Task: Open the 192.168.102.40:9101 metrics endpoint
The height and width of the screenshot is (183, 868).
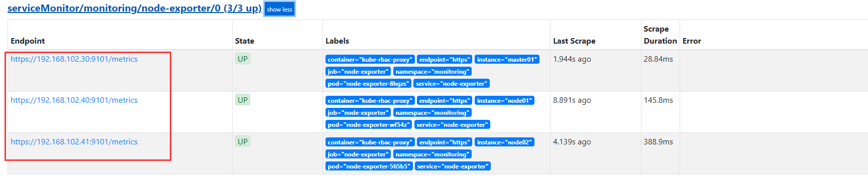Action: pyautogui.click(x=74, y=100)
